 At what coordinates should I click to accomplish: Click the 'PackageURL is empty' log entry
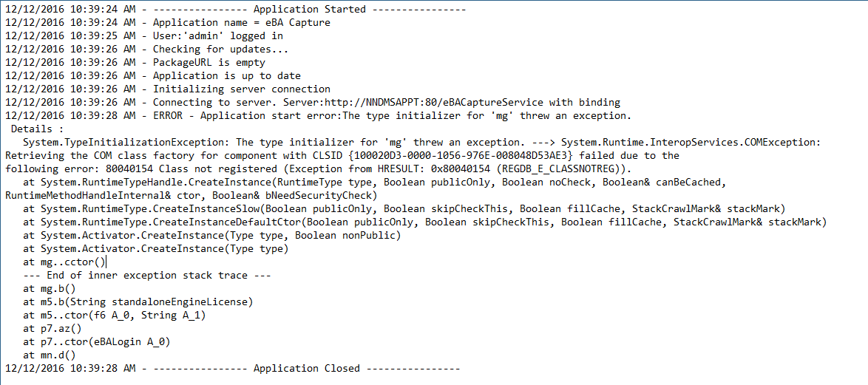[135, 63]
